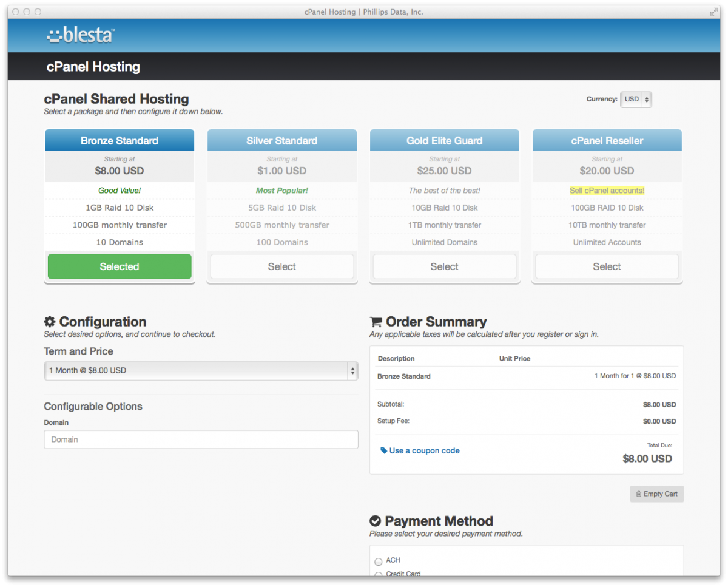Click the coupon tag icon

(x=384, y=450)
